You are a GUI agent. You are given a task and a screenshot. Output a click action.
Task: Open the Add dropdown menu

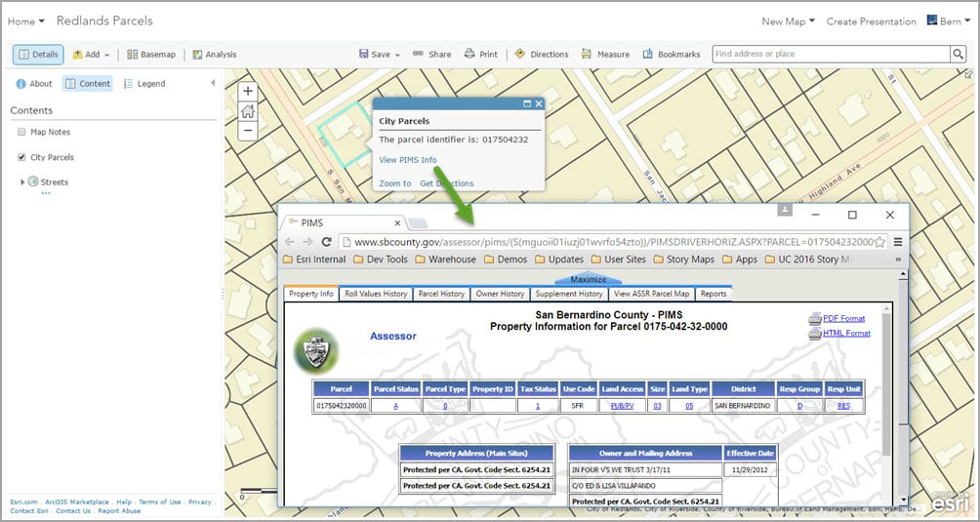[x=91, y=55]
